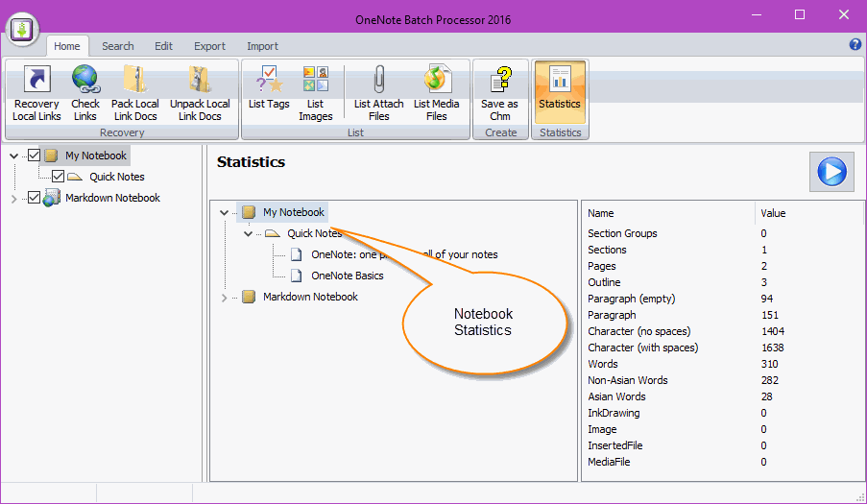The height and width of the screenshot is (504, 867).
Task: Toggle Quick Notes checkbox in sidebar
Action: click(x=58, y=177)
